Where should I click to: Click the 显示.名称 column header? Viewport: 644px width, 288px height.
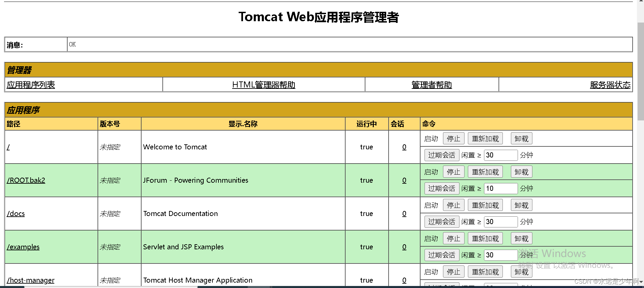pyautogui.click(x=243, y=124)
